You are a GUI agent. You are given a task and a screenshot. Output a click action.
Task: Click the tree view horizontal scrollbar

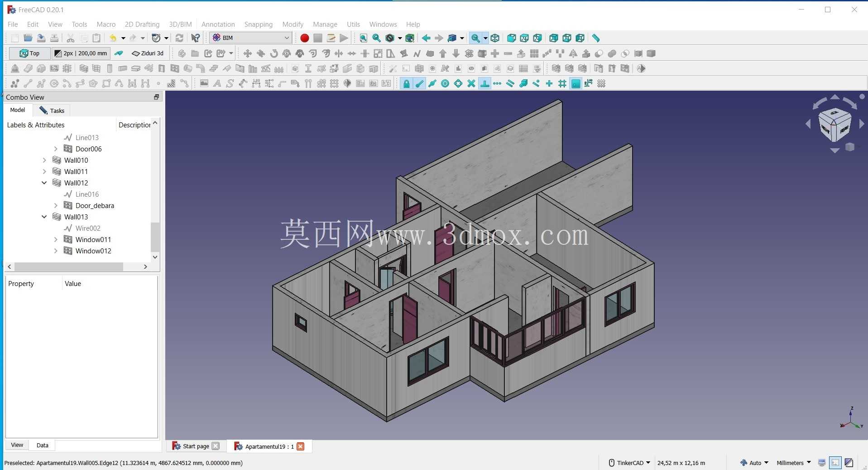68,267
